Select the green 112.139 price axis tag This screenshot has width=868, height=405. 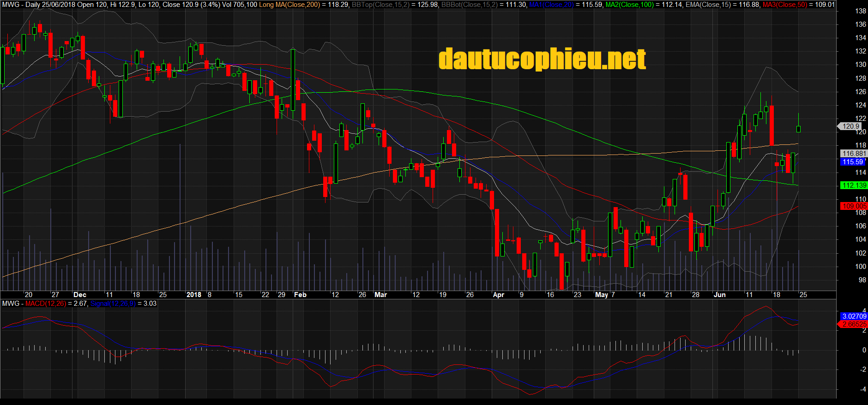tap(854, 185)
